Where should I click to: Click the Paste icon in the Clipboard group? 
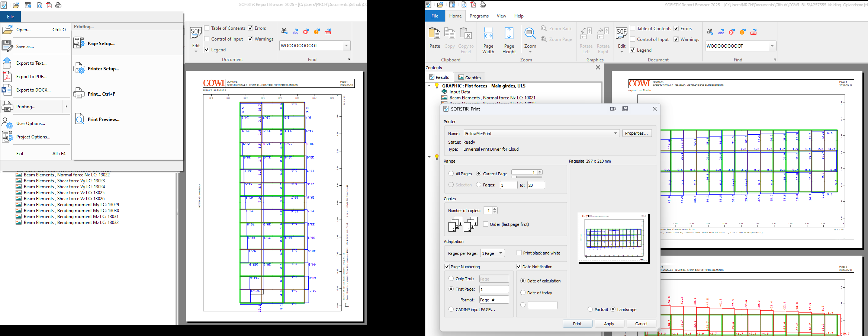434,33
